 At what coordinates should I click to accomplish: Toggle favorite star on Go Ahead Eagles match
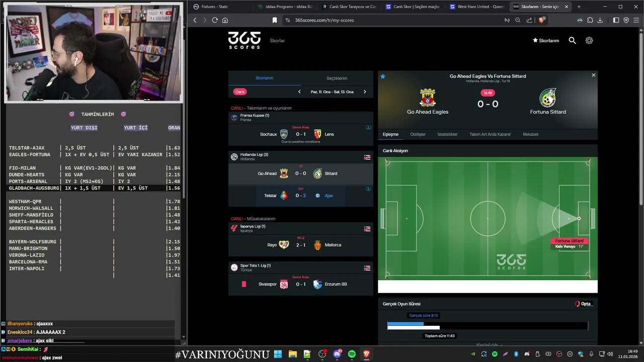click(x=383, y=76)
